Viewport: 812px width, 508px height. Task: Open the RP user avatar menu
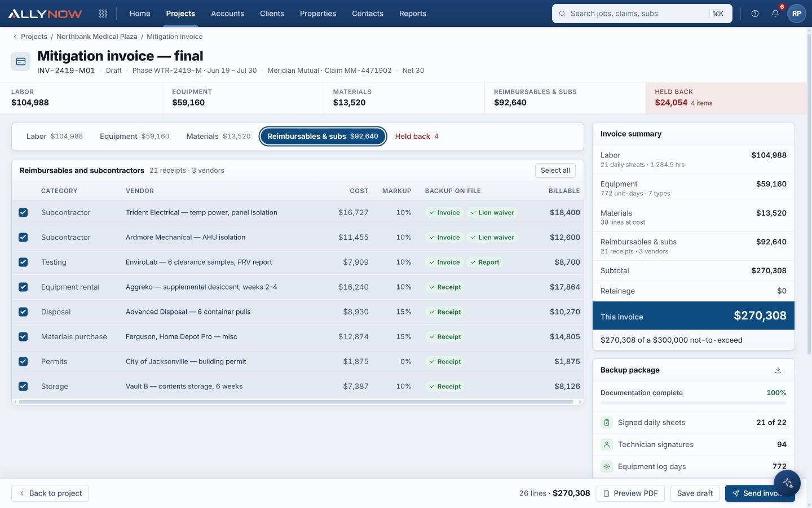796,14
